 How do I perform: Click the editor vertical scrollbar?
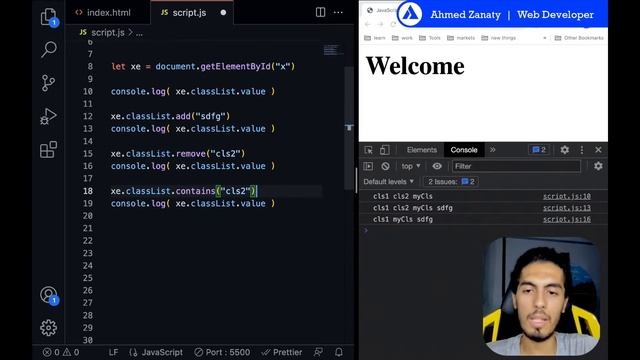click(x=349, y=128)
